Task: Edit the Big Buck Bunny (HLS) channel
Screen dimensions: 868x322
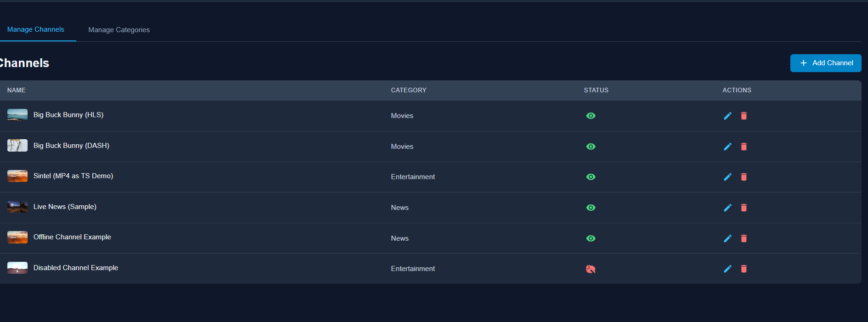Action: point(727,116)
